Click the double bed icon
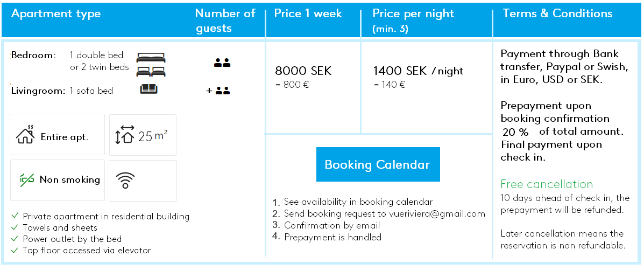644x270 pixels. tap(151, 57)
